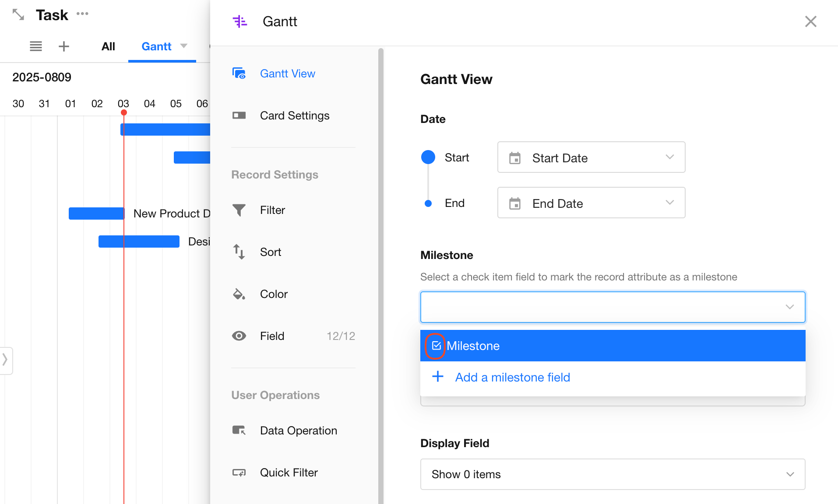The width and height of the screenshot is (838, 504).
Task: Switch to the All view tab
Action: pyautogui.click(x=108, y=46)
